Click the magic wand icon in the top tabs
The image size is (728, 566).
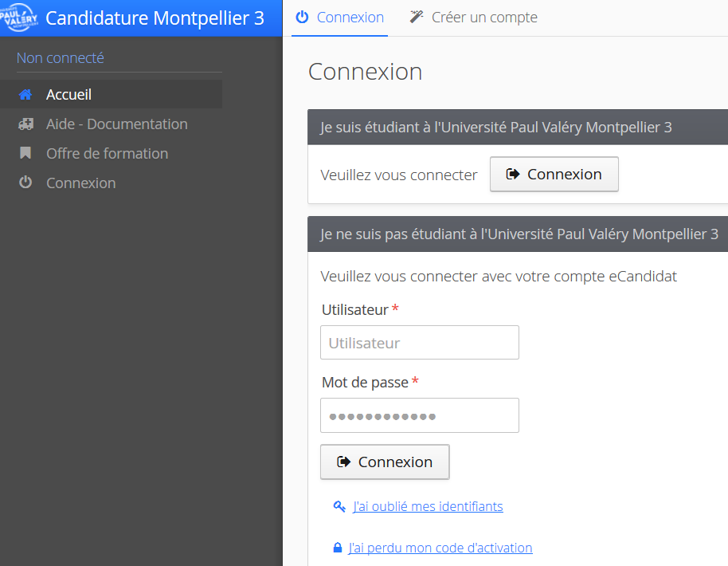click(x=417, y=17)
